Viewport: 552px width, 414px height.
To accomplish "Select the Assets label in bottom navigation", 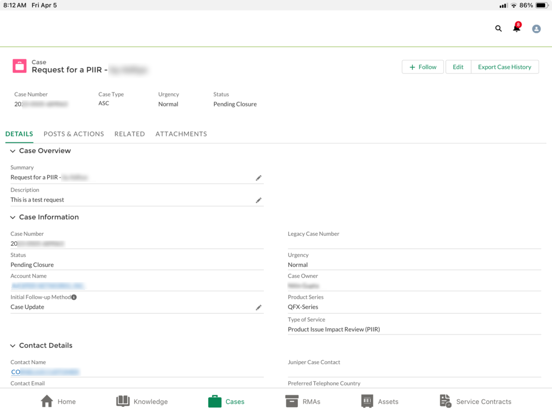I will pyautogui.click(x=388, y=402).
